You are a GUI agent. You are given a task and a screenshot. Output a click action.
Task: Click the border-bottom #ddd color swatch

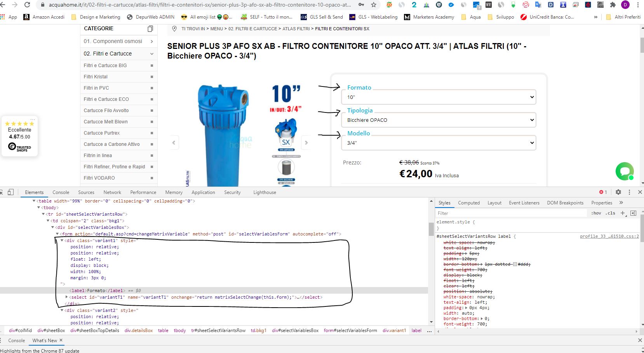pos(515,264)
